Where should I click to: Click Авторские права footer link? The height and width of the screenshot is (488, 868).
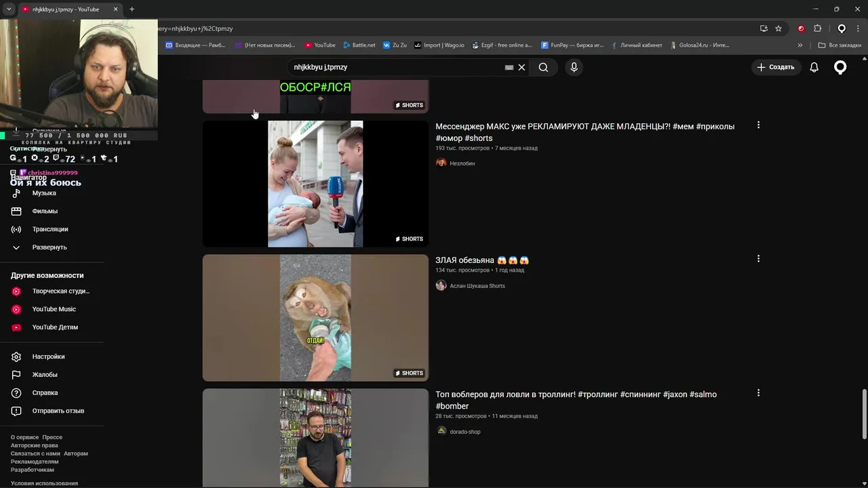tap(35, 445)
